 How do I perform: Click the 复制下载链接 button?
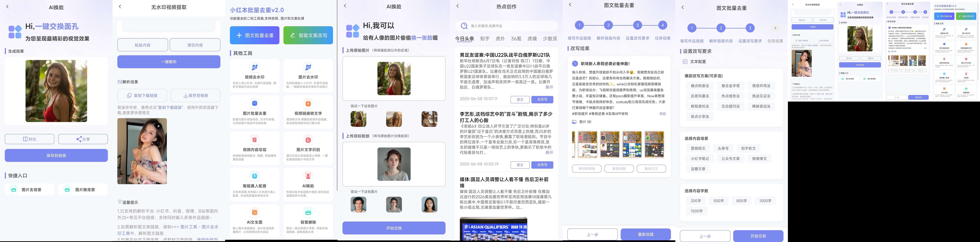[142, 96]
